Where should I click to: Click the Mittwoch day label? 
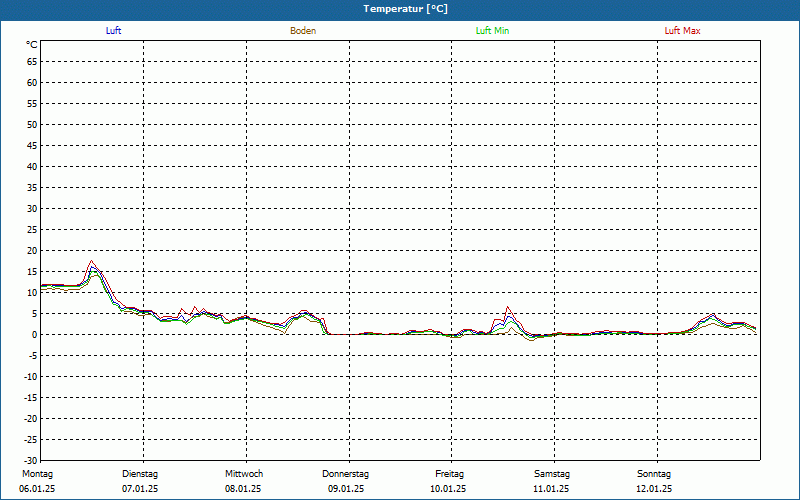coord(244,474)
